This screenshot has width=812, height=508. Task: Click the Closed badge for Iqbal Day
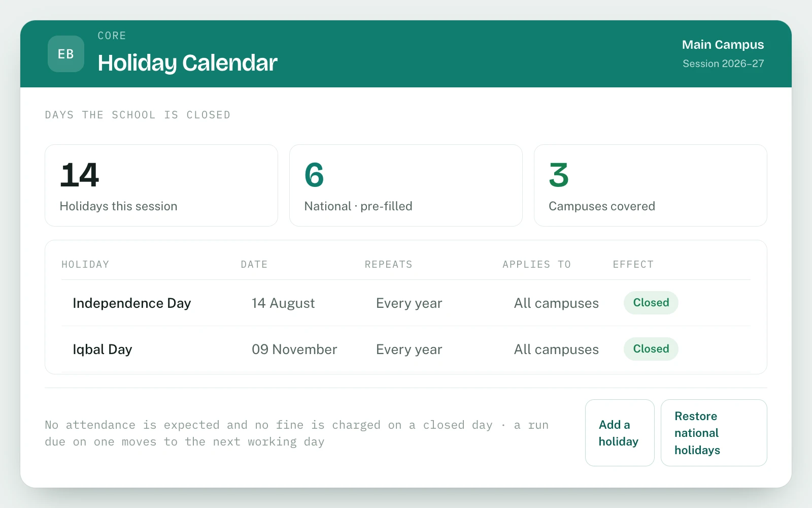[x=651, y=349]
